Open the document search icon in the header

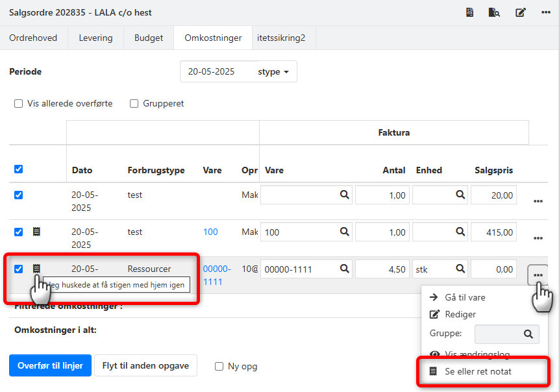tap(495, 12)
